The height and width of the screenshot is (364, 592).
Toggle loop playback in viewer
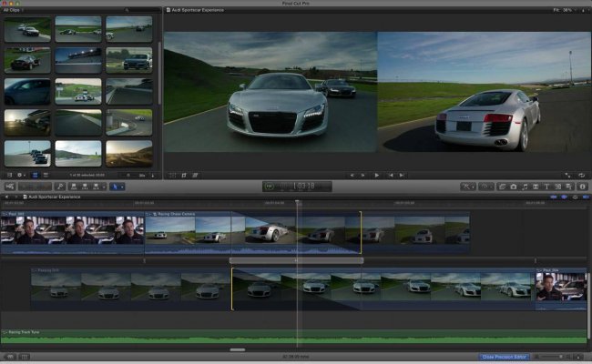582,175
